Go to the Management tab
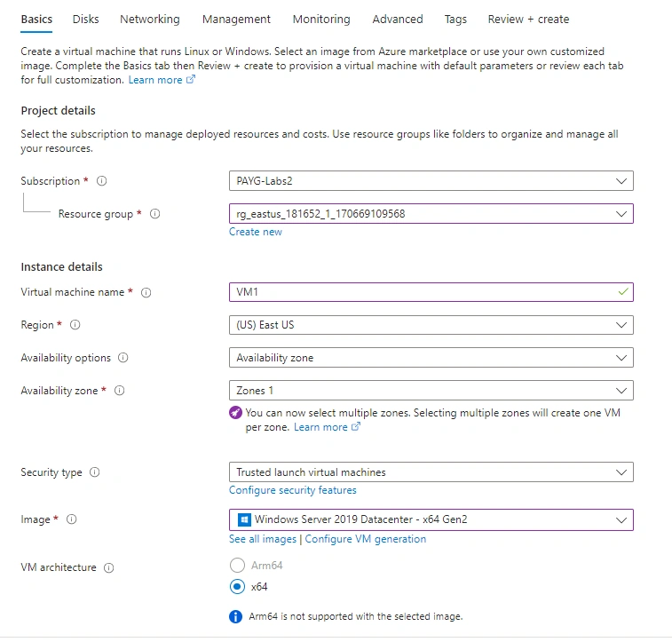This screenshot has height=642, width=672. pyautogui.click(x=236, y=20)
